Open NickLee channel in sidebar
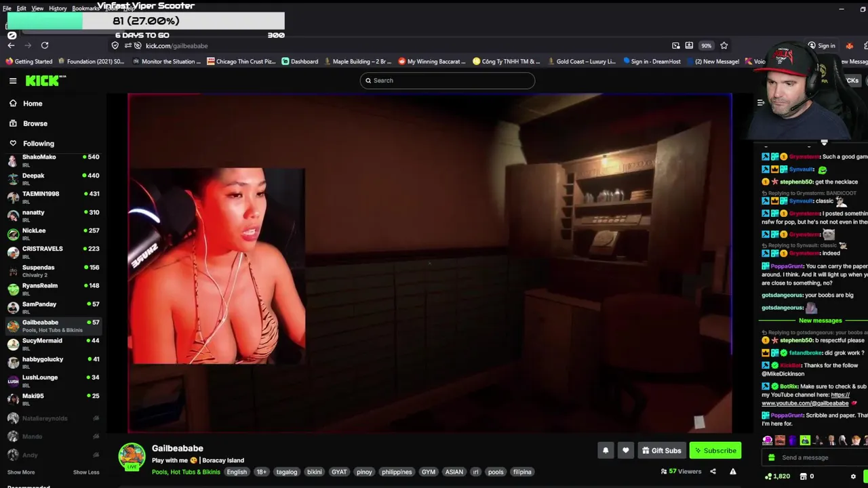 pos(54,234)
